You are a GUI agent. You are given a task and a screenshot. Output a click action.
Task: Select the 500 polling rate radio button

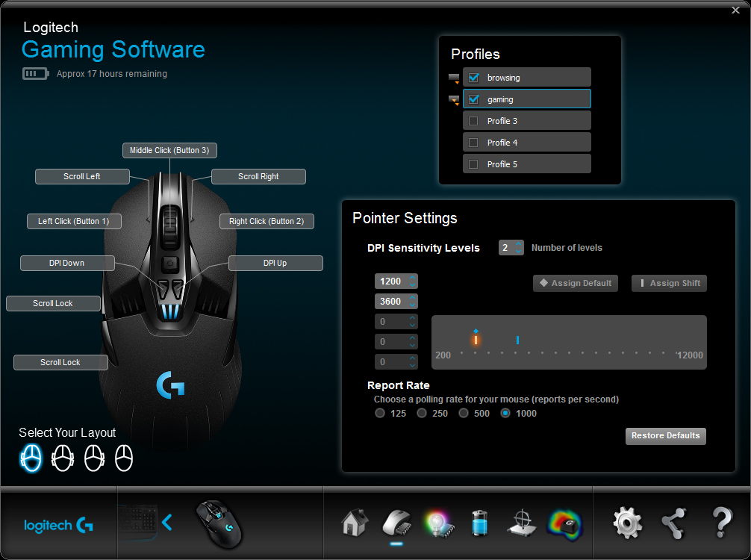(x=463, y=413)
